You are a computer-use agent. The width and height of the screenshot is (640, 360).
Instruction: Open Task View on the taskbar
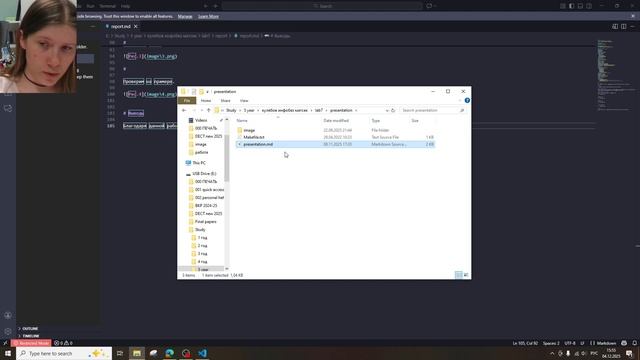120,353
